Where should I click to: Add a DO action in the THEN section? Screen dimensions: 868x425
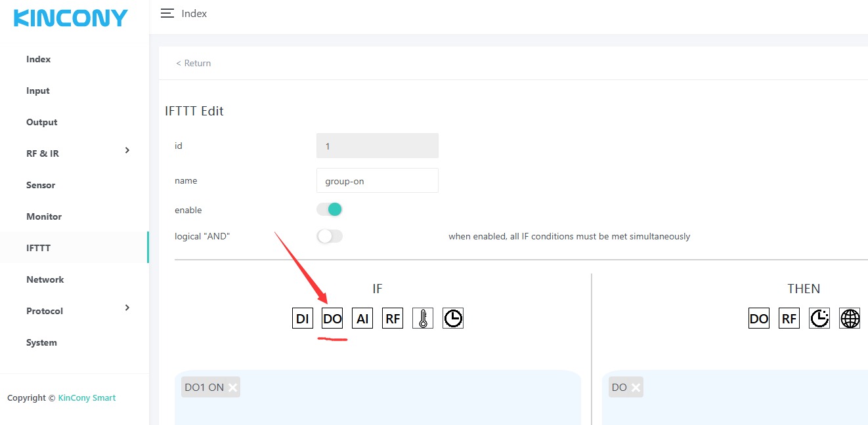758,319
